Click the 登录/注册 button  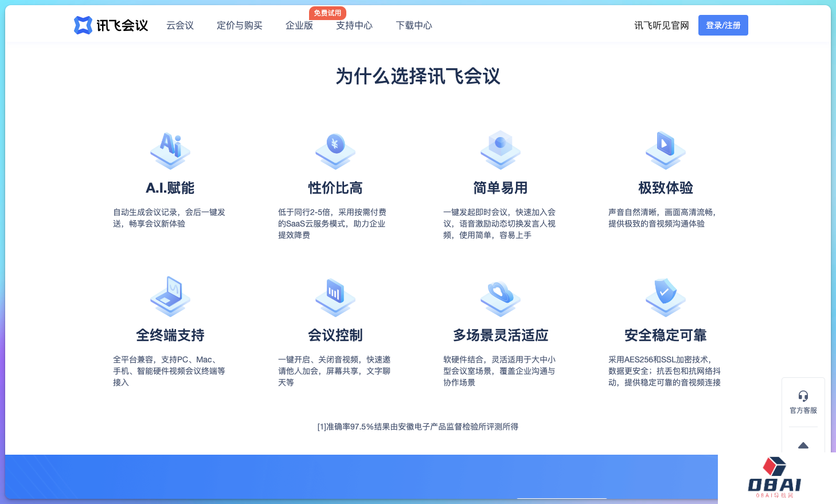click(723, 25)
